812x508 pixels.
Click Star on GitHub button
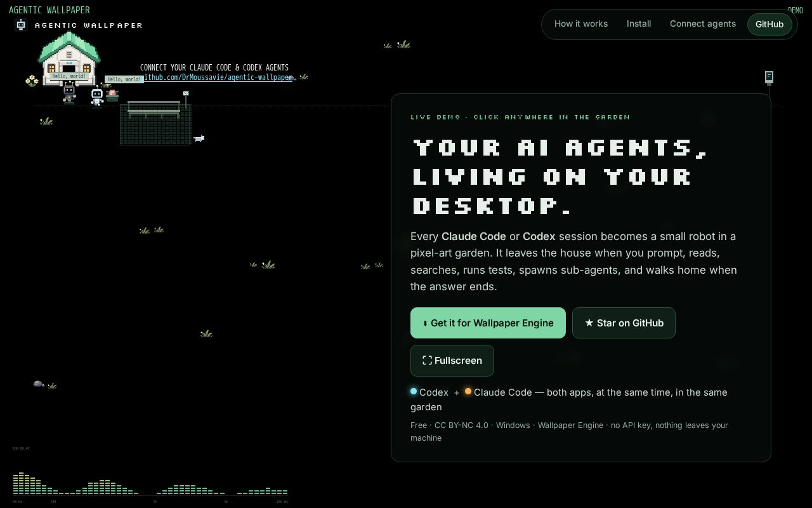click(624, 323)
